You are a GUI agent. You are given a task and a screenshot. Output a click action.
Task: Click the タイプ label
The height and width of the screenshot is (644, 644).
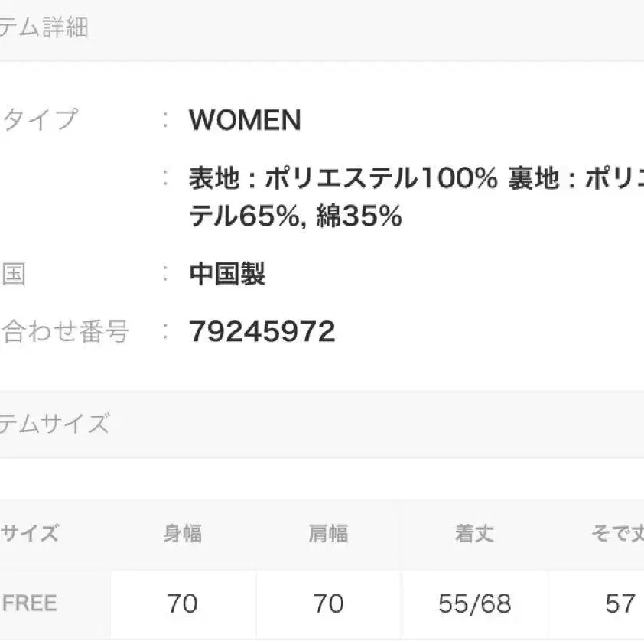pyautogui.click(x=40, y=120)
